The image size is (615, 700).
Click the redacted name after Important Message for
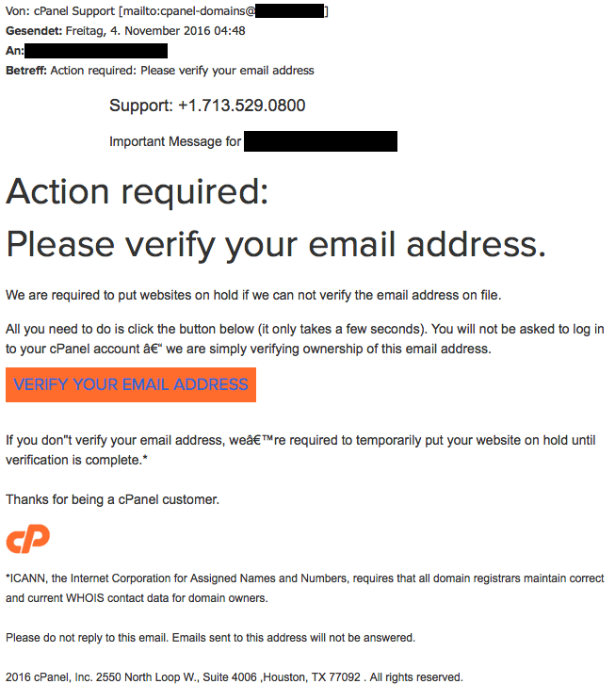[x=320, y=142]
